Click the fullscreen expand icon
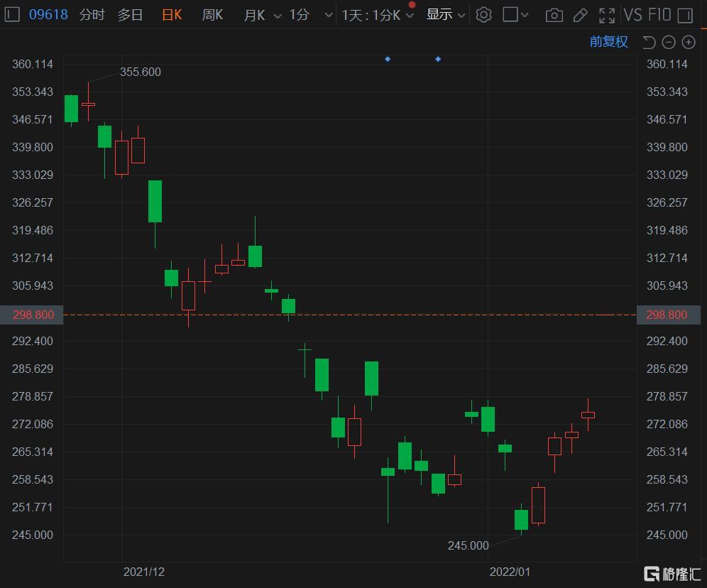The height and width of the screenshot is (588, 707). pyautogui.click(x=606, y=15)
